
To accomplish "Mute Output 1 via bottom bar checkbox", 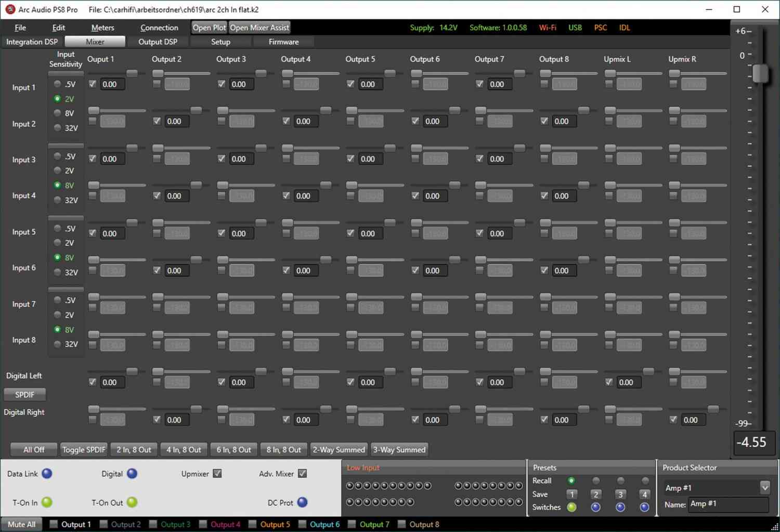I will pyautogui.click(x=54, y=524).
